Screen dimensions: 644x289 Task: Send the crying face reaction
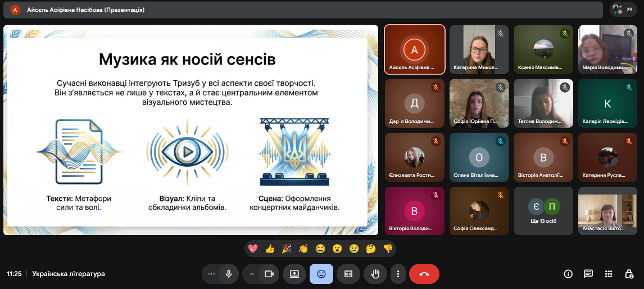pos(354,249)
